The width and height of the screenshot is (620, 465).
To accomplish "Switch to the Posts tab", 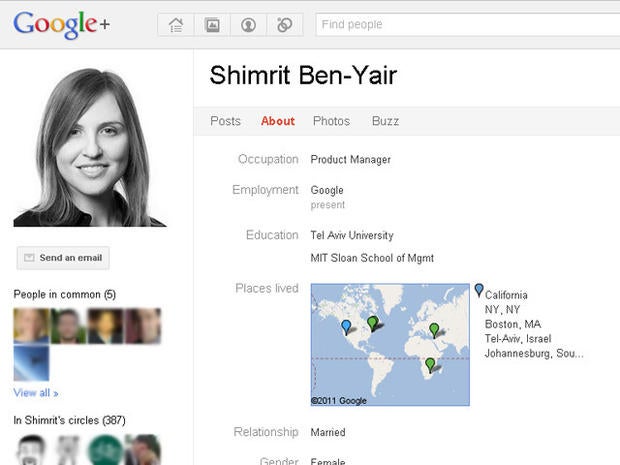I will 225,121.
